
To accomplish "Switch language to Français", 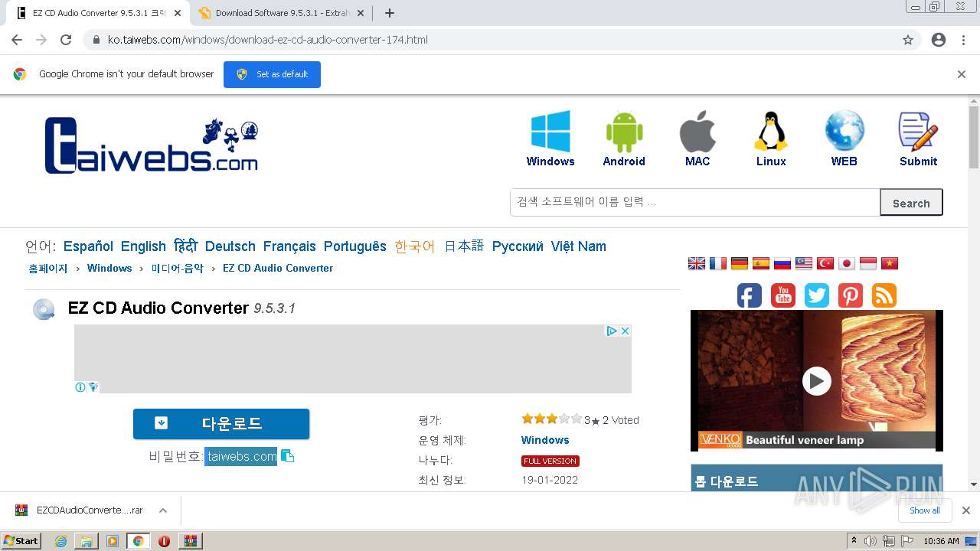I will coord(289,246).
